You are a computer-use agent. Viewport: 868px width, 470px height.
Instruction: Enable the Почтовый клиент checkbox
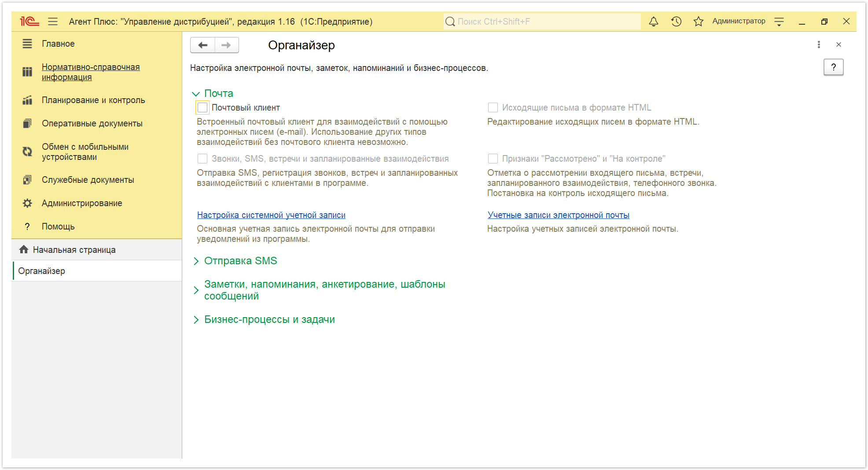(202, 107)
